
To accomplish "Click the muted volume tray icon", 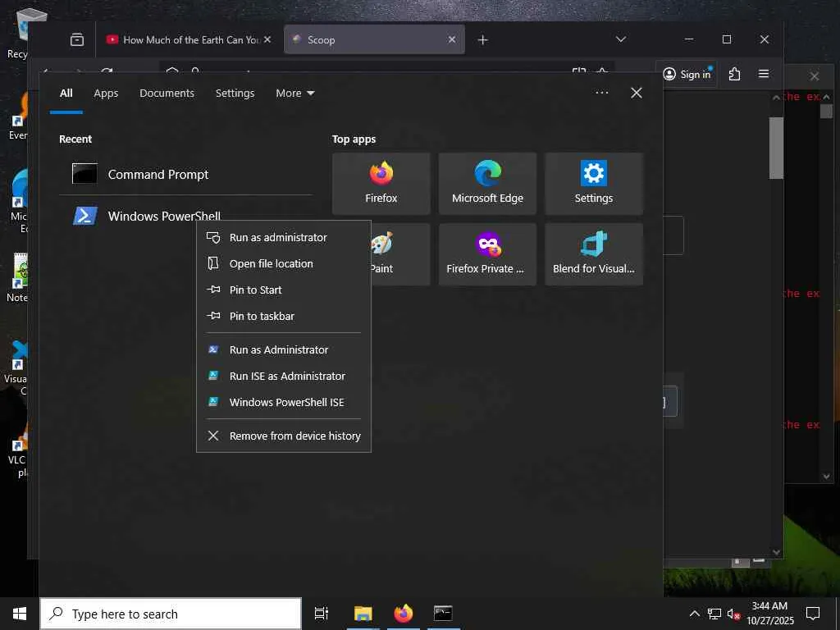I will click(x=733, y=614).
